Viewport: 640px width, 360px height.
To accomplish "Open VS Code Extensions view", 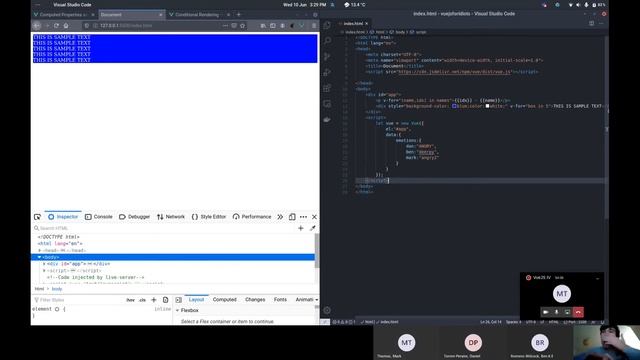I will click(x=327, y=88).
